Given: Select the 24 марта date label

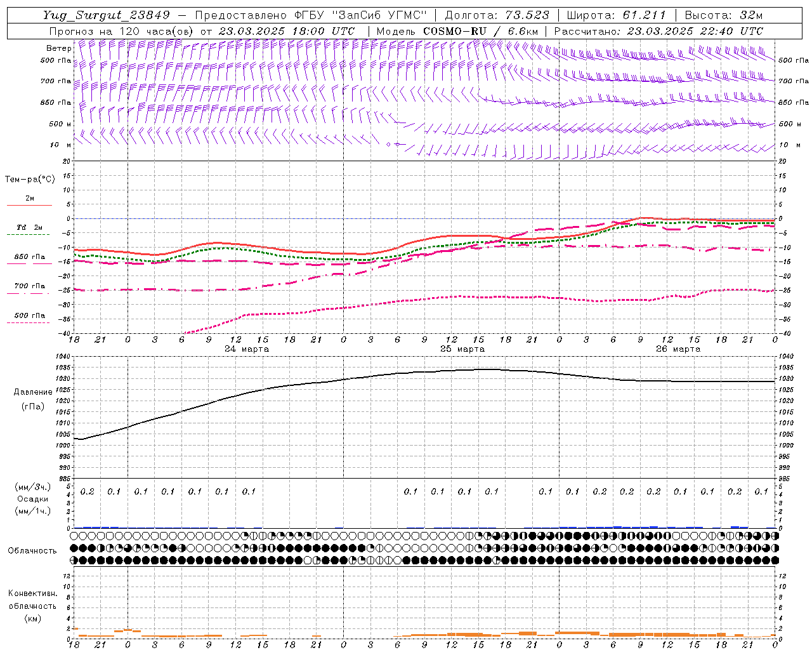Looking at the screenshot, I should pyautogui.click(x=247, y=349).
